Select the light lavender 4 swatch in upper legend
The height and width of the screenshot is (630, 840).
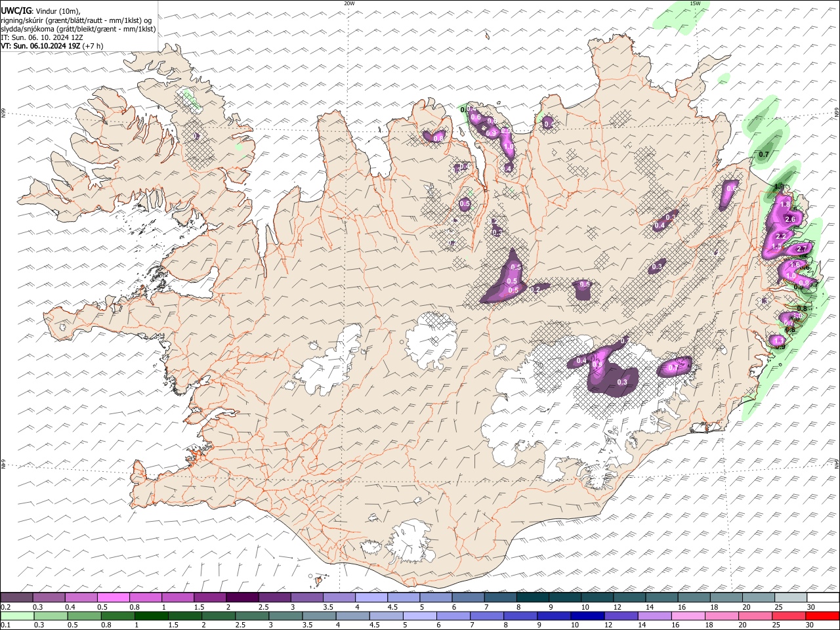point(371,597)
